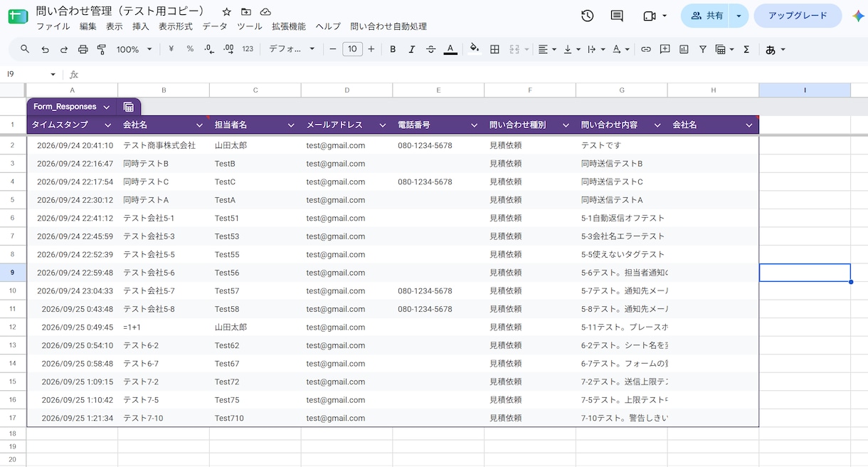
Task: Insert a link
Action: pos(646,49)
